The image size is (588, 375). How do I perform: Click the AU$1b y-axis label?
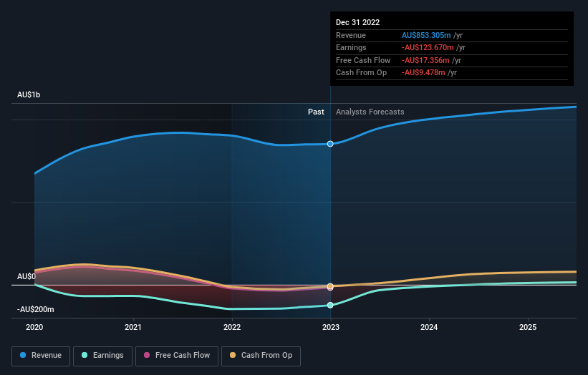click(29, 94)
